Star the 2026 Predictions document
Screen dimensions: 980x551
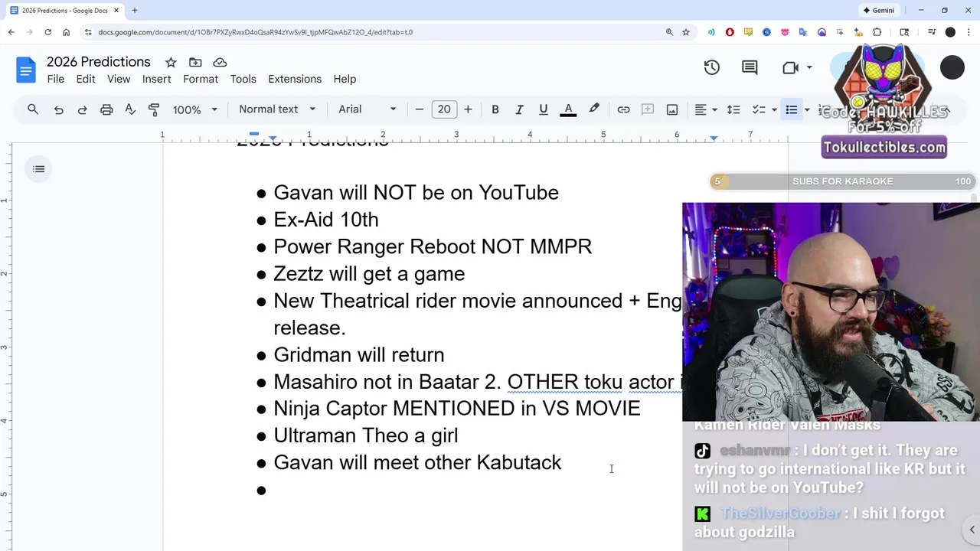coord(171,62)
